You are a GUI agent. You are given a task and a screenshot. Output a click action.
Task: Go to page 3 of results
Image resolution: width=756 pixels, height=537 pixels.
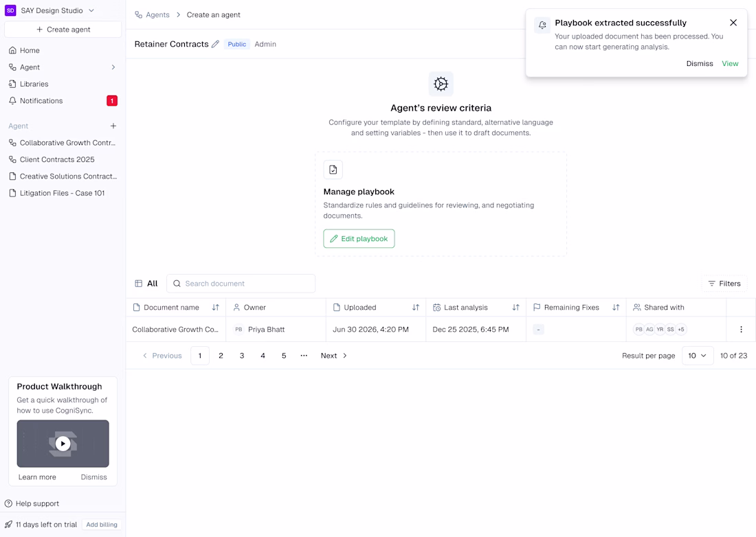click(x=242, y=356)
